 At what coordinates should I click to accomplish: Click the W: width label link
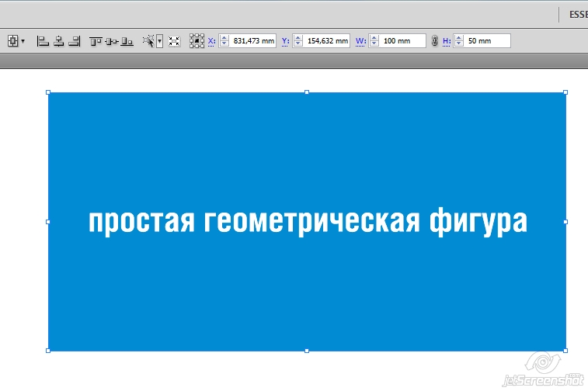point(360,41)
